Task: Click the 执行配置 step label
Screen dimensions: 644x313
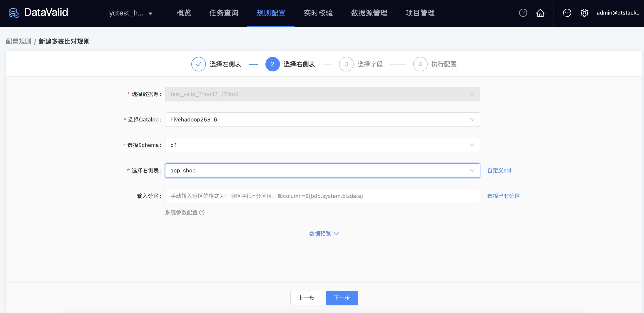Action: [x=444, y=64]
